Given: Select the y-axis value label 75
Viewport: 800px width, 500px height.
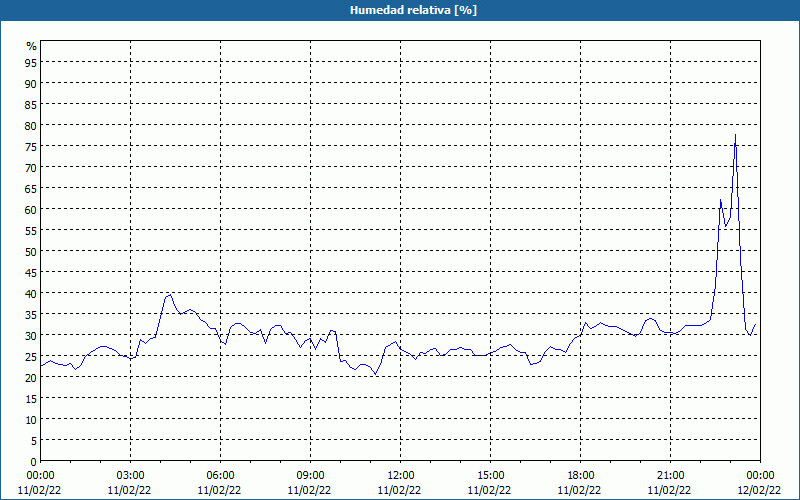Looking at the screenshot, I should point(31,146).
